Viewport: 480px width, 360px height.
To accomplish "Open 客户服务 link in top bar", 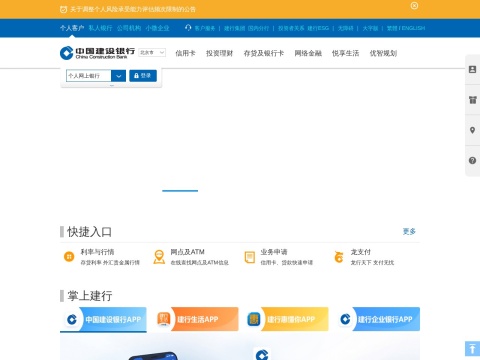I will (x=205, y=28).
